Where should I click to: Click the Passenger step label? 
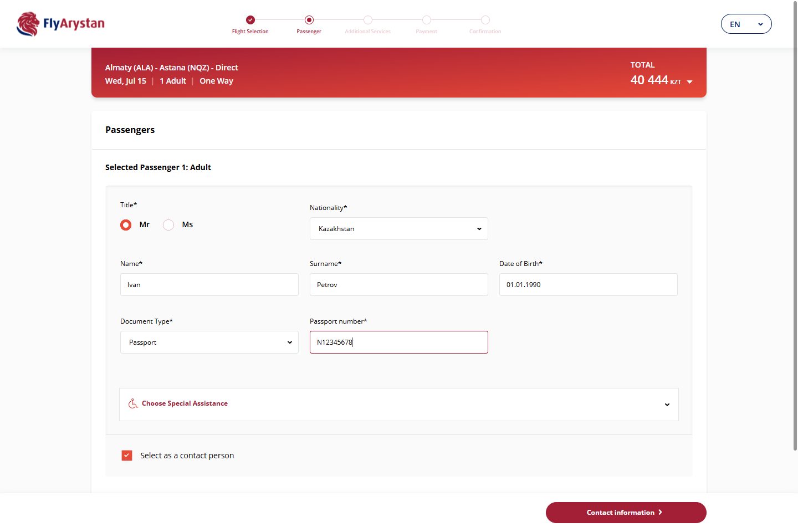(x=309, y=32)
